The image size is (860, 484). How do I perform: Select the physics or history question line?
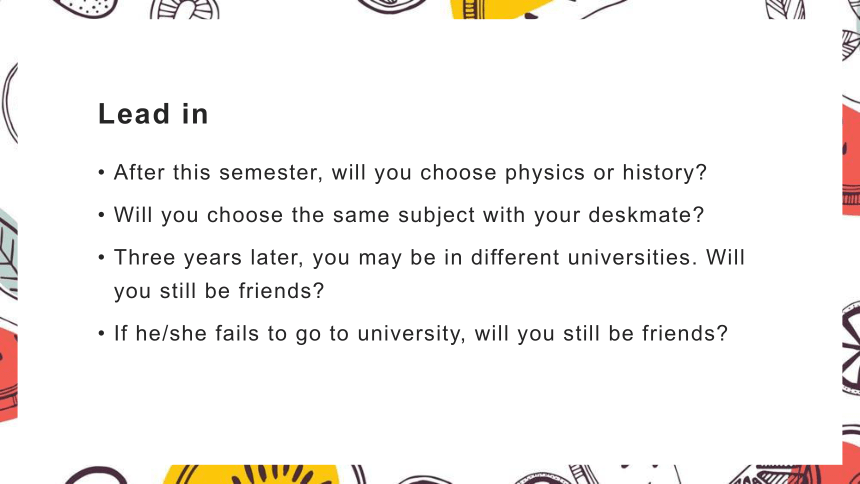[410, 173]
